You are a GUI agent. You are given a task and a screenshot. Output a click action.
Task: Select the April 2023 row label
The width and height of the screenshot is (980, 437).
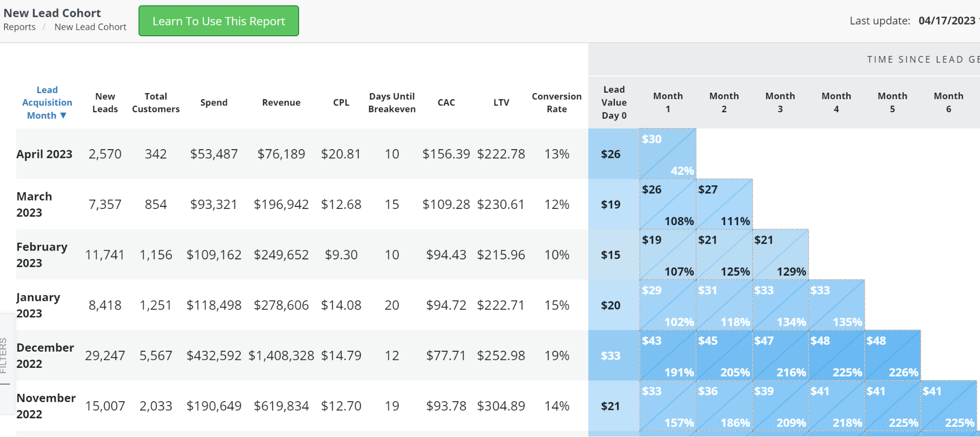click(x=44, y=154)
